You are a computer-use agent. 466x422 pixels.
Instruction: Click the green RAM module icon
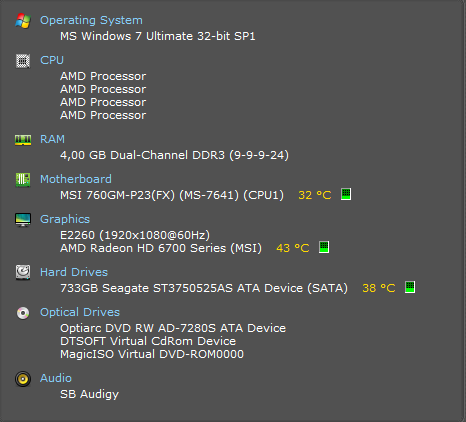tap(23, 140)
